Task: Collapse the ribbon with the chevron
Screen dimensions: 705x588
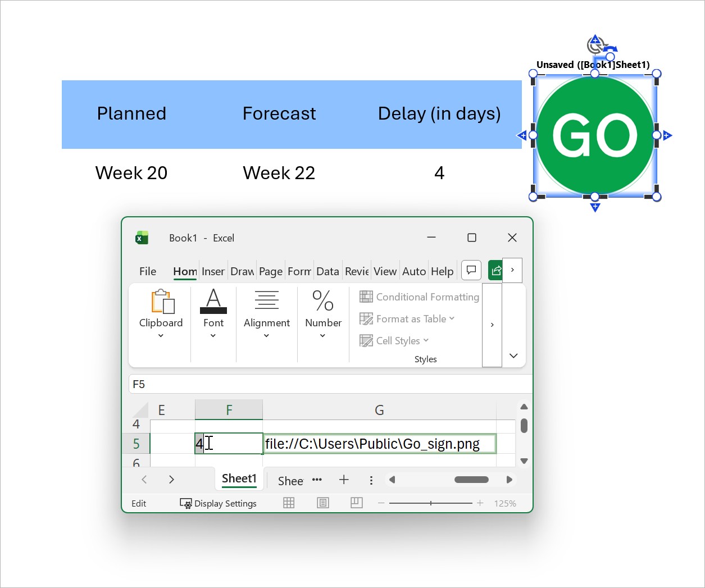Action: point(513,355)
